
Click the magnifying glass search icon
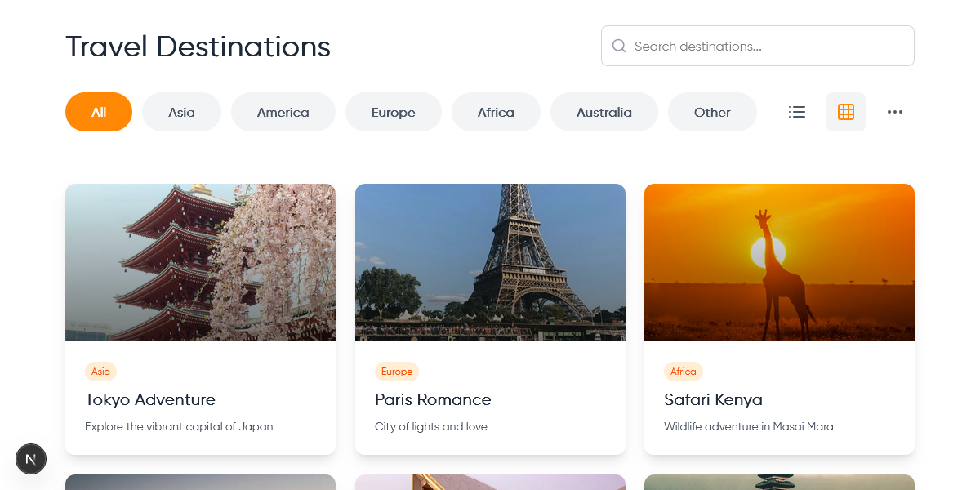tap(619, 46)
